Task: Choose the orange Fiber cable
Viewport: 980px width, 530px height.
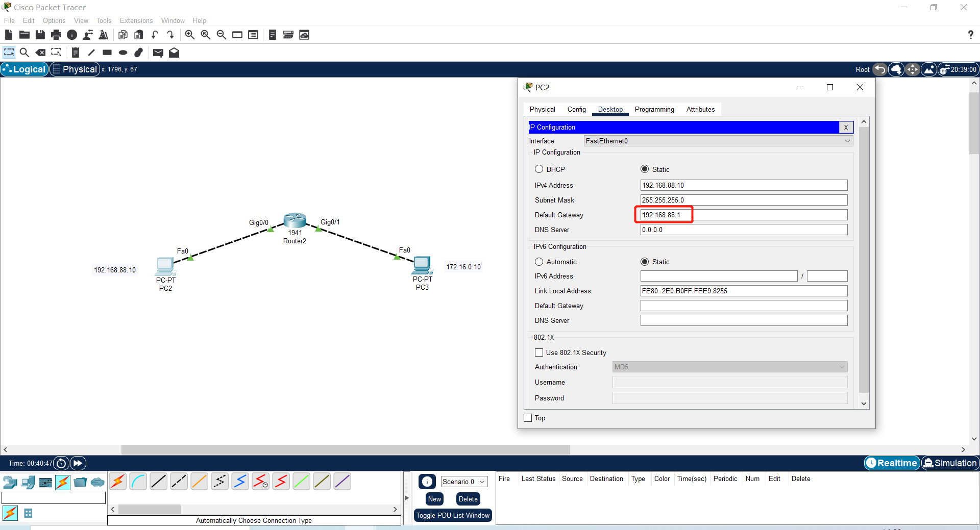Action: click(x=200, y=481)
